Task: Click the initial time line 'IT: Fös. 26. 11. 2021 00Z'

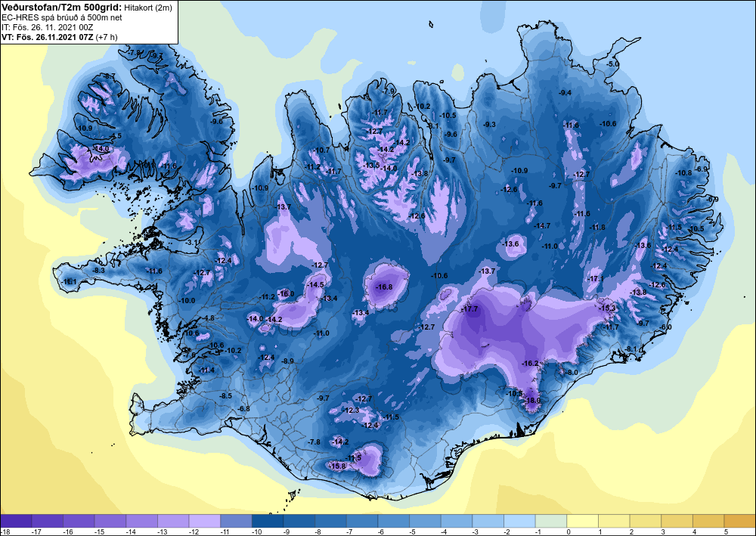Action: (x=47, y=27)
